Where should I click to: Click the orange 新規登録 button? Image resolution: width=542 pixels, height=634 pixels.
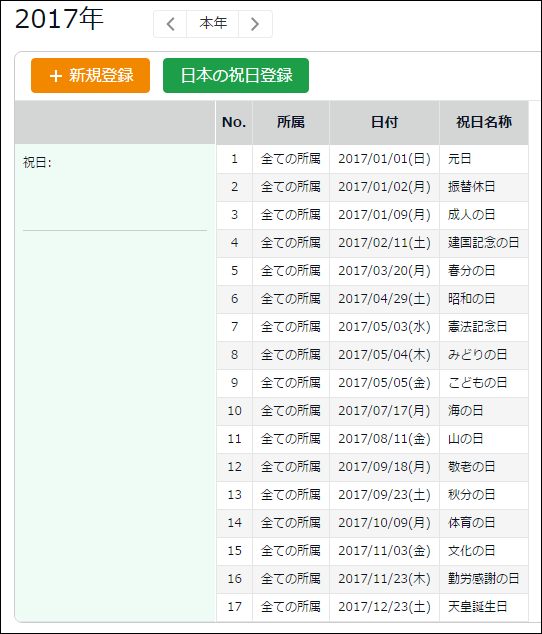[91, 76]
